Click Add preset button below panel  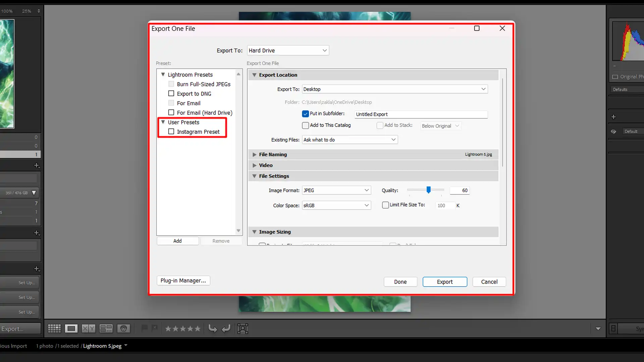click(x=177, y=240)
